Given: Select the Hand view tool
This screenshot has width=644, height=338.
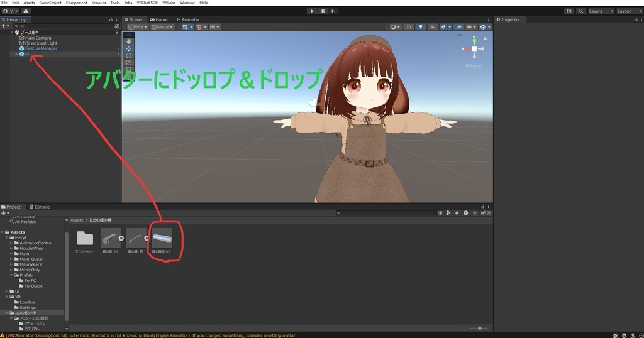Looking at the screenshot, I should (x=129, y=41).
